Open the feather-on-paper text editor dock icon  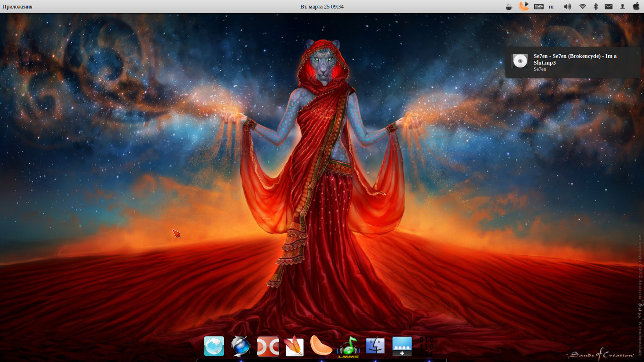(295, 346)
